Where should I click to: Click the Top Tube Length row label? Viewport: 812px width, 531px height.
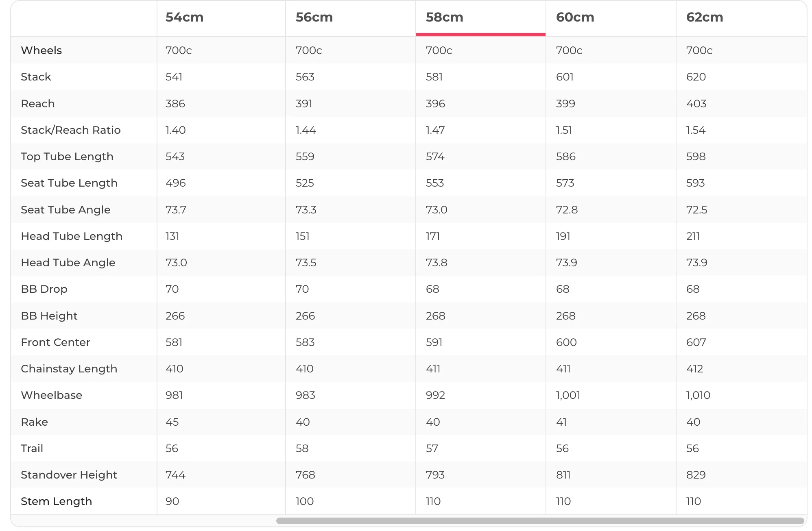point(67,157)
